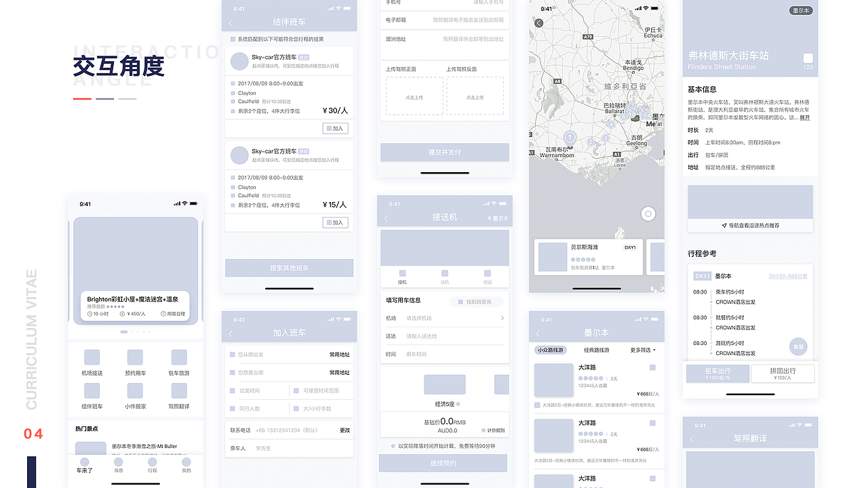This screenshot has height=488, width=868.
Task: Tap the 上传驾照正面 upload box
Action: point(414,96)
